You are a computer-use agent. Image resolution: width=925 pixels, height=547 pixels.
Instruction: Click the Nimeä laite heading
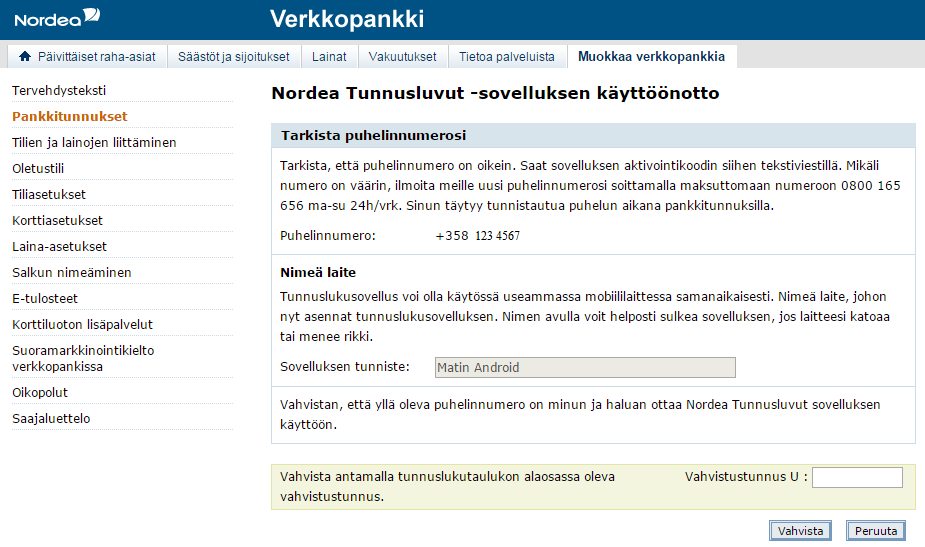(318, 272)
